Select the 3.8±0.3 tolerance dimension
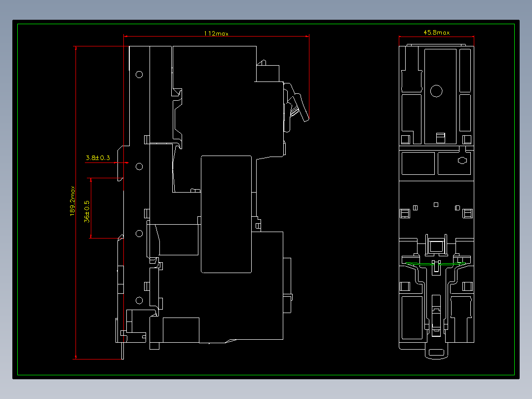Image resolution: width=532 pixels, height=399 pixels. click(98, 158)
